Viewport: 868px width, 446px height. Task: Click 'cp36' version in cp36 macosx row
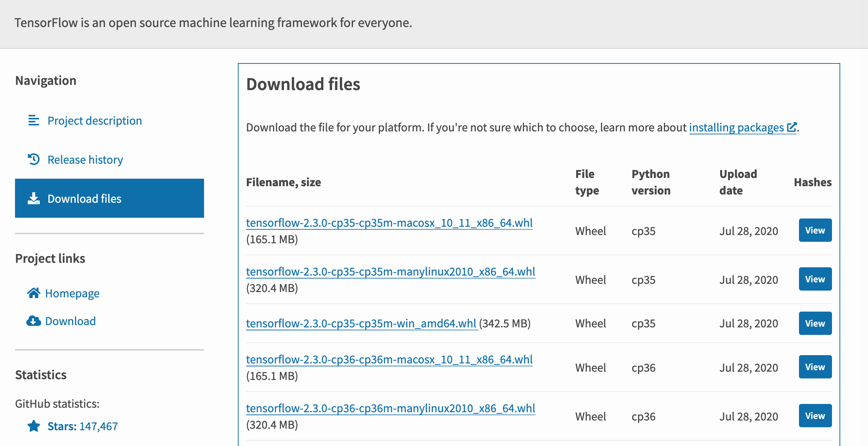643,368
